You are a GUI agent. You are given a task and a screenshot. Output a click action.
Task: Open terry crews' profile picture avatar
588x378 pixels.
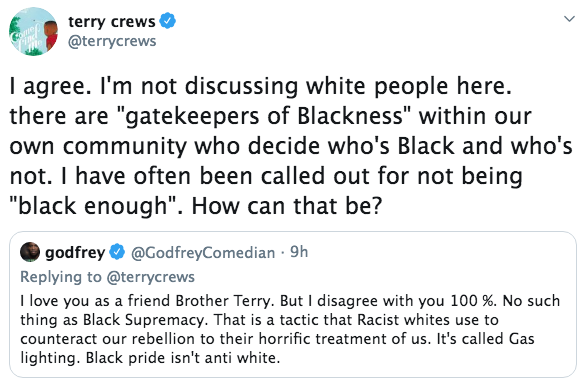point(33,31)
